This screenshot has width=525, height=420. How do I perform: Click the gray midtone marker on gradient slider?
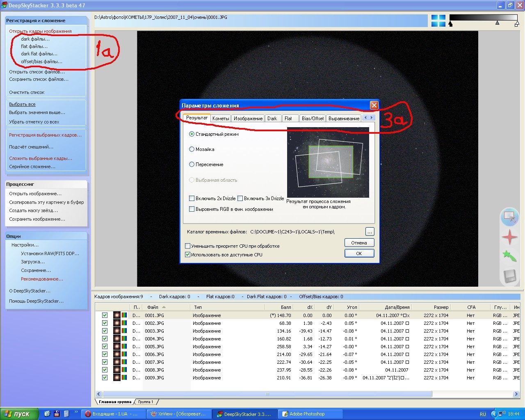click(497, 23)
